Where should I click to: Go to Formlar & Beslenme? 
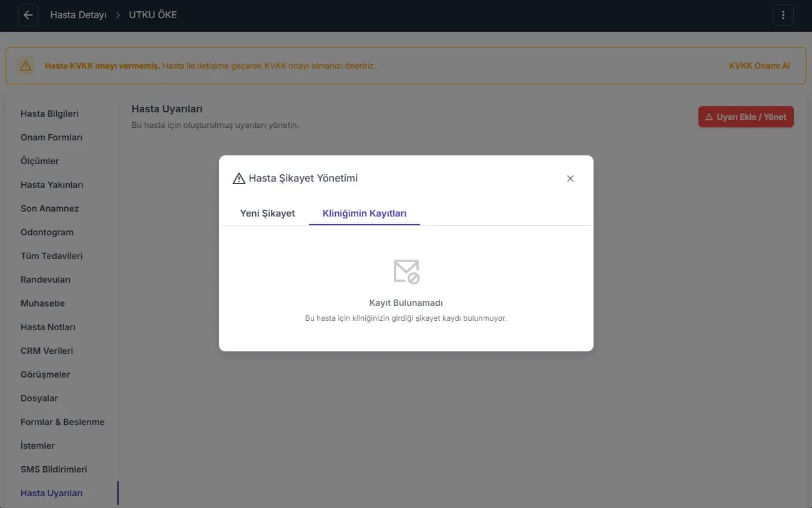tap(62, 422)
